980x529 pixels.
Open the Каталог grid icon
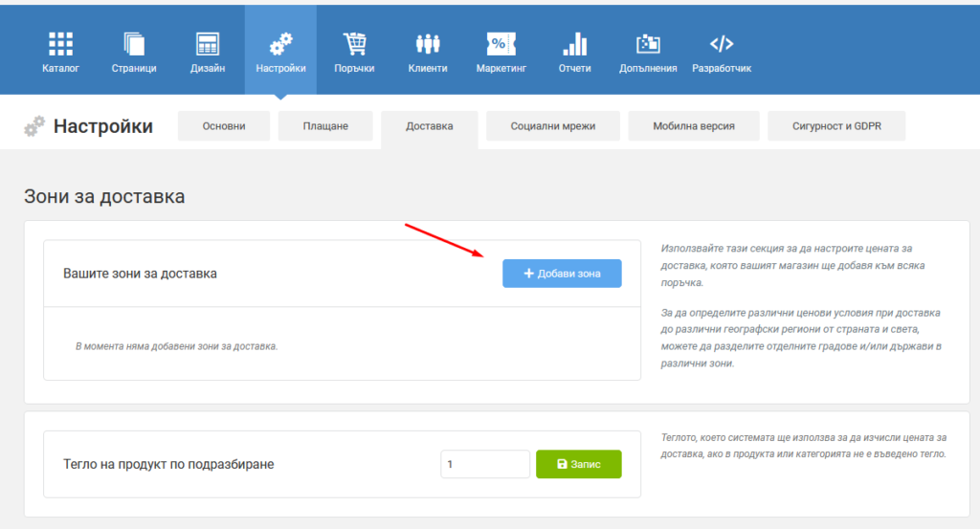(x=60, y=44)
